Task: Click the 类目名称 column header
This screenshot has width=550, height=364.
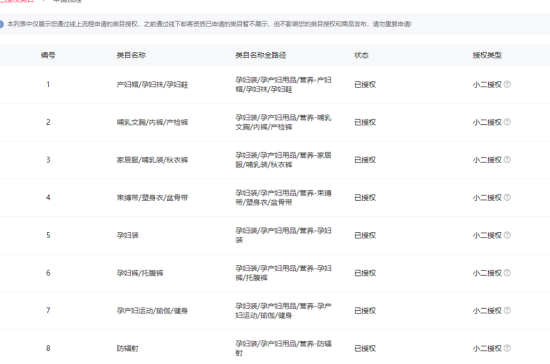Action: point(131,55)
